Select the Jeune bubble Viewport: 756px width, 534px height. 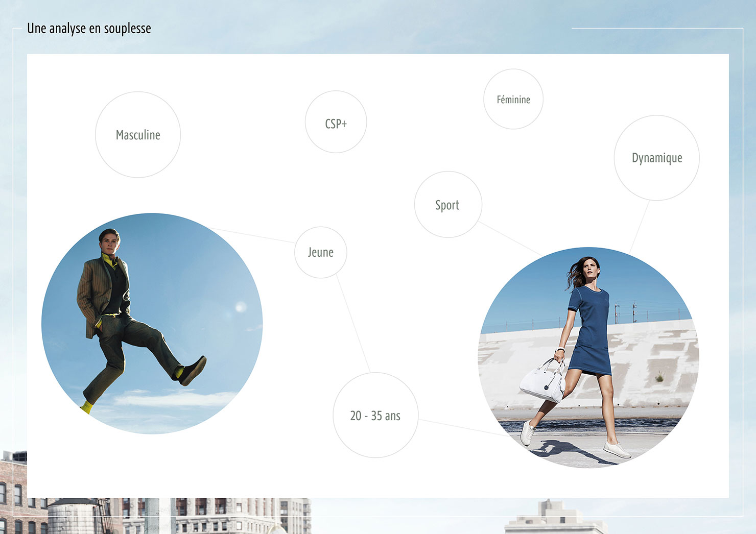320,252
